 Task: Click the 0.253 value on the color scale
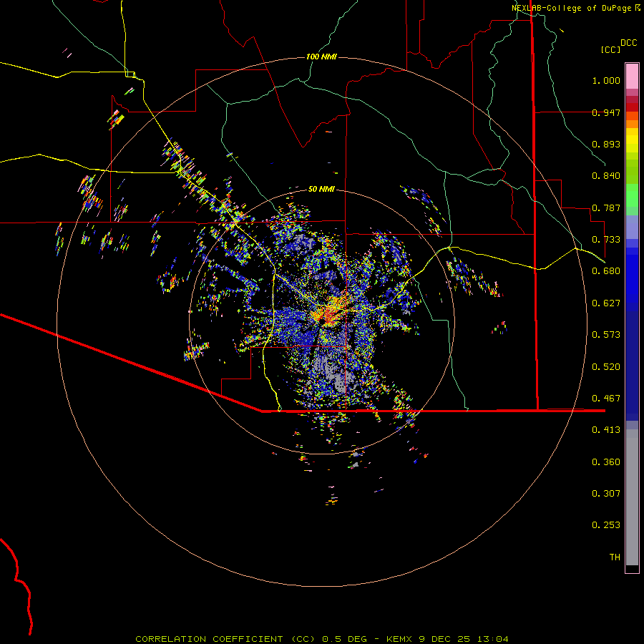(606, 525)
